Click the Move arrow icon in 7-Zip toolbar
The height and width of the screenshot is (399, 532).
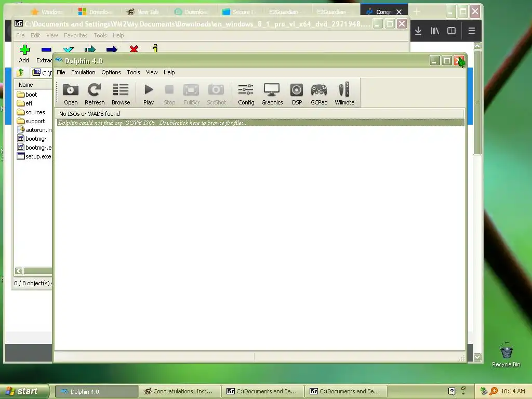[x=112, y=49]
